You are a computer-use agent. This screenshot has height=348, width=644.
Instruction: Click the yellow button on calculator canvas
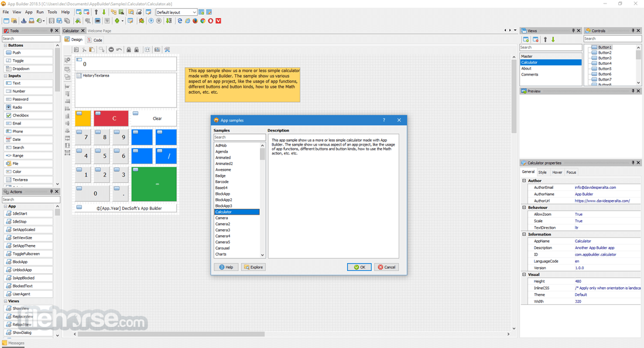point(83,118)
